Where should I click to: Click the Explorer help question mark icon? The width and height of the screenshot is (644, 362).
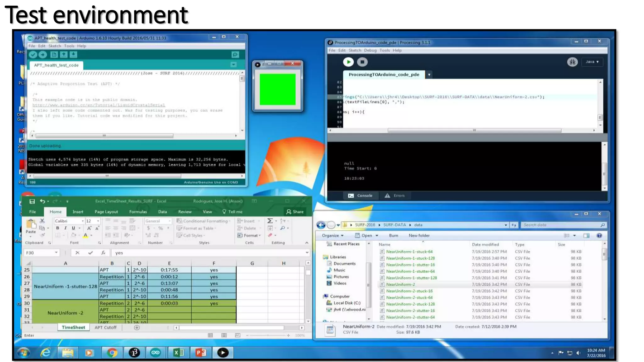point(599,235)
